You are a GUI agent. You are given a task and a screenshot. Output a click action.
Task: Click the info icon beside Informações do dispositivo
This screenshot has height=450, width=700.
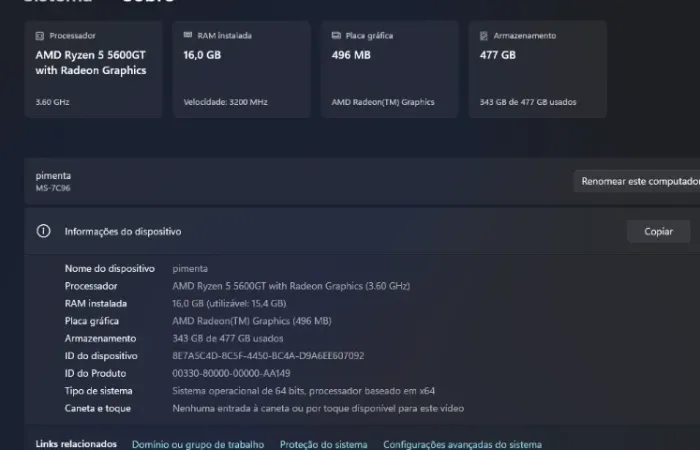point(43,231)
